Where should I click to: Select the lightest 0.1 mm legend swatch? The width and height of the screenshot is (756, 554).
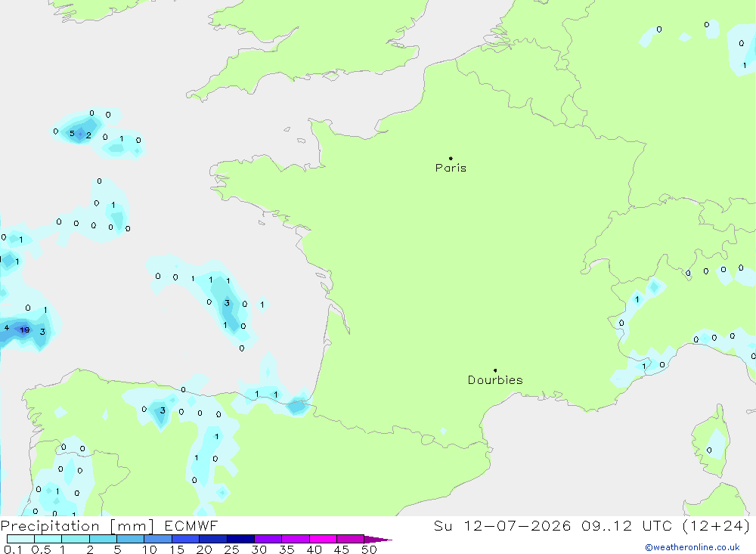coord(20,539)
